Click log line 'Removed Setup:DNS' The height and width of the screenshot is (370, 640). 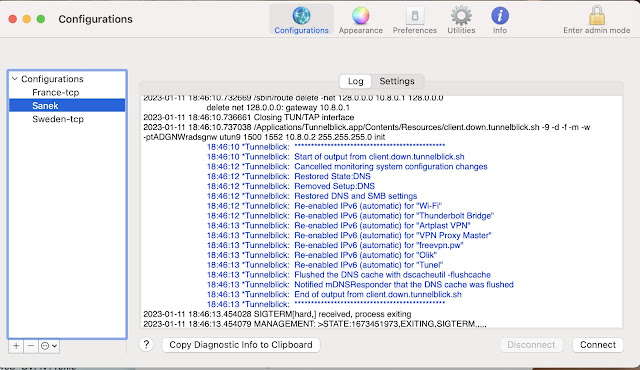click(x=291, y=186)
